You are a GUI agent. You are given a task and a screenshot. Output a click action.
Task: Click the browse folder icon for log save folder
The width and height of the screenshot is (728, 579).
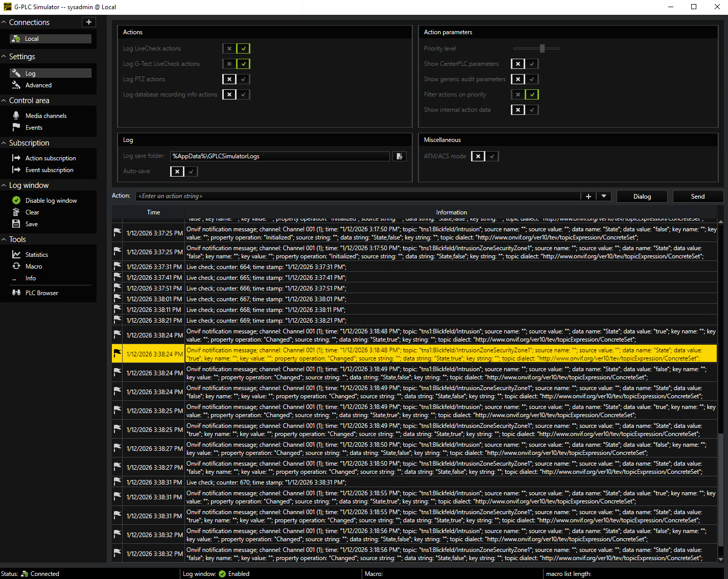(x=400, y=156)
